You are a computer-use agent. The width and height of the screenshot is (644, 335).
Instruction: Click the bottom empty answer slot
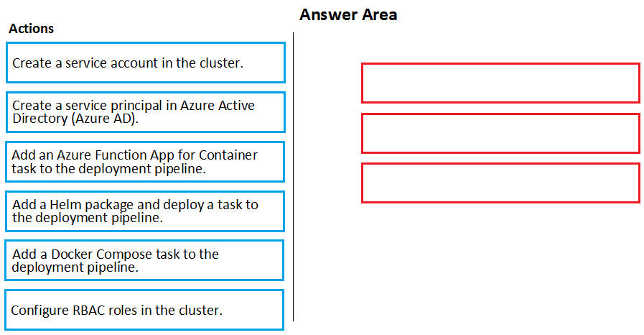pos(500,183)
